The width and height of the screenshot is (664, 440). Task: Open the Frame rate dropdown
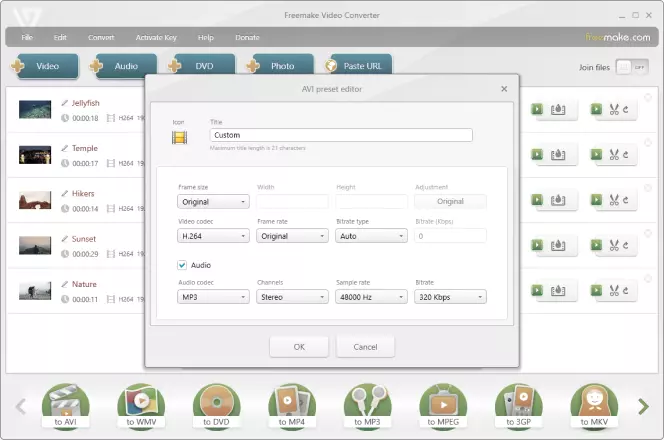coord(292,236)
